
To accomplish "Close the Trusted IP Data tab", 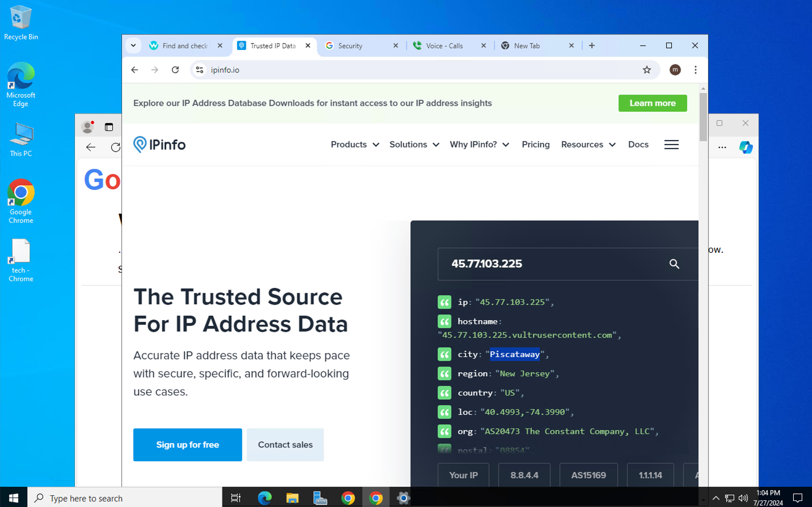I will [x=308, y=45].
